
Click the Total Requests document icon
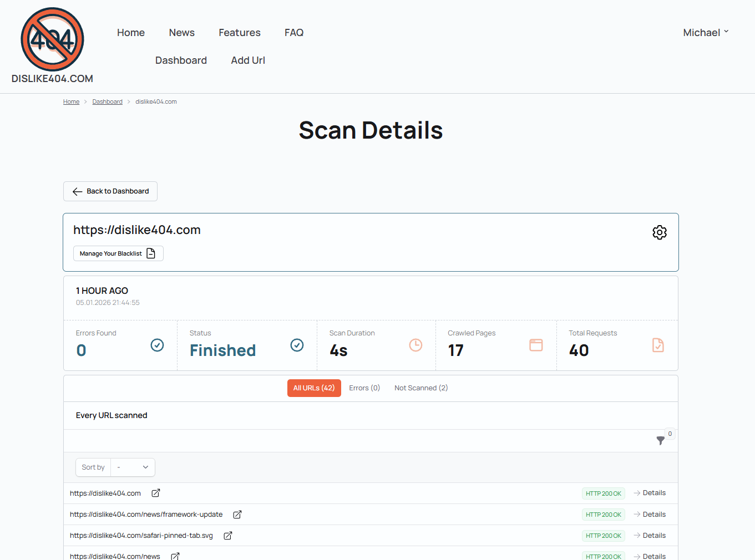[658, 345]
